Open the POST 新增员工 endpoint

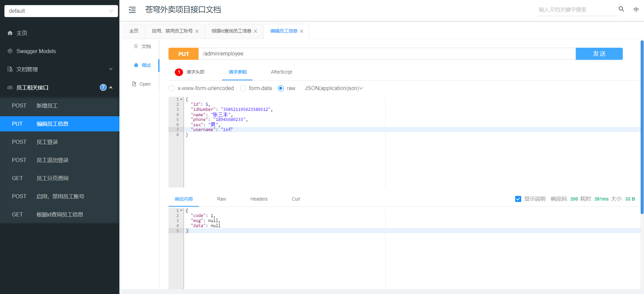point(60,106)
